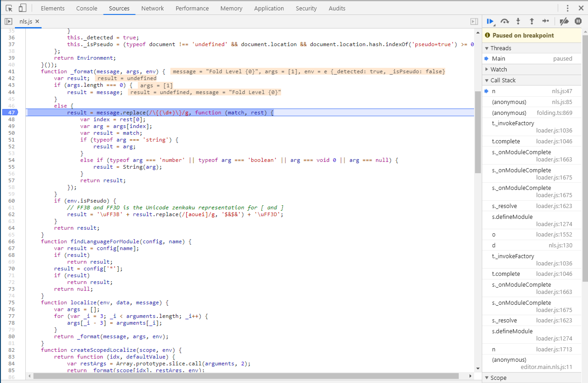This screenshot has width=588, height=383.
Task: Open the Security tab
Action: click(306, 8)
